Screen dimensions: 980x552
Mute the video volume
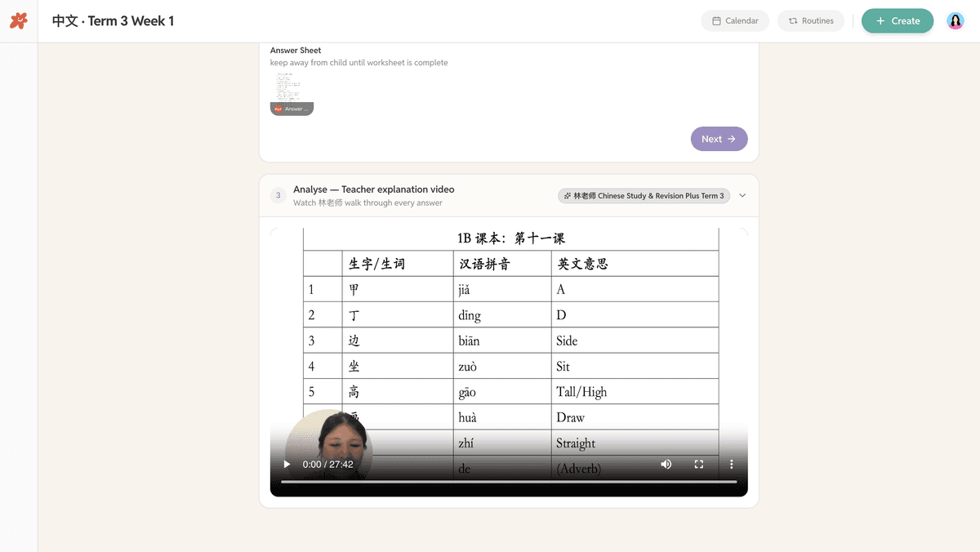point(666,464)
